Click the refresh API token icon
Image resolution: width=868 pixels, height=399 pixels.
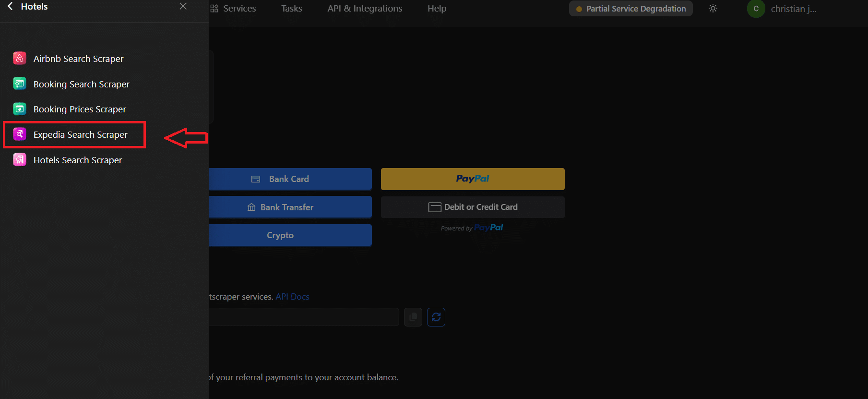click(x=436, y=317)
